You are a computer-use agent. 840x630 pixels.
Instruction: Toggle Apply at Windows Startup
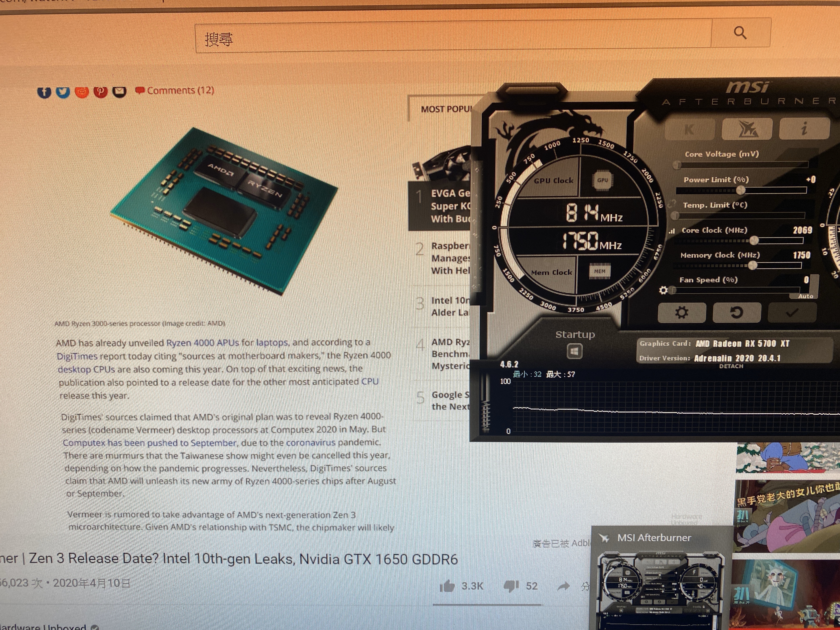tap(574, 351)
